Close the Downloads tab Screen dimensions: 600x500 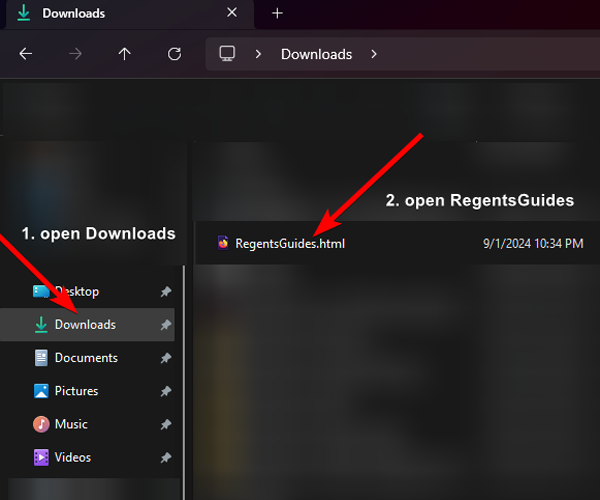pyautogui.click(x=232, y=13)
